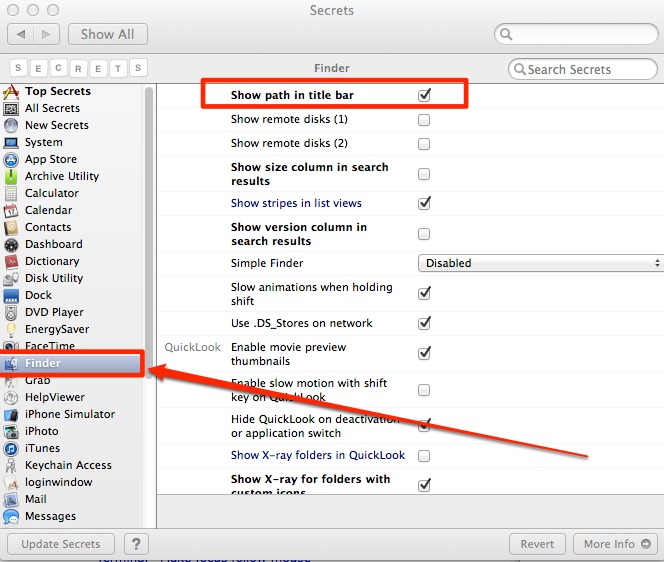Screen dimensions: 664x562
Task: Go back with the left arrow button
Action: (21, 34)
